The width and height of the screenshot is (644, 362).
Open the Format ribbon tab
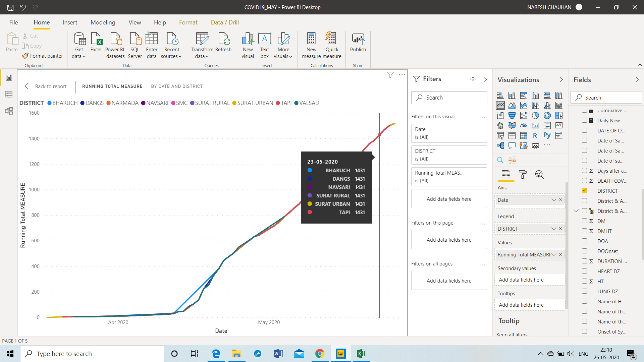(x=188, y=22)
